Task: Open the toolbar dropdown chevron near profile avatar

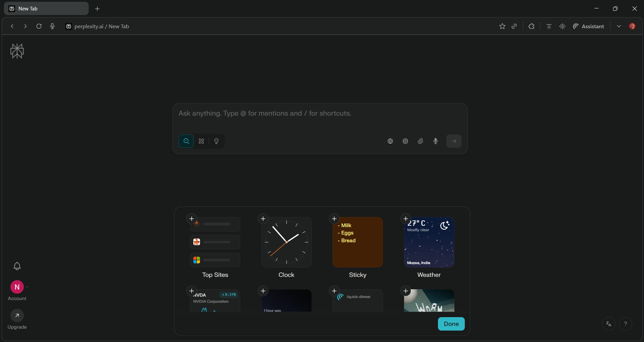Action: coord(618,26)
